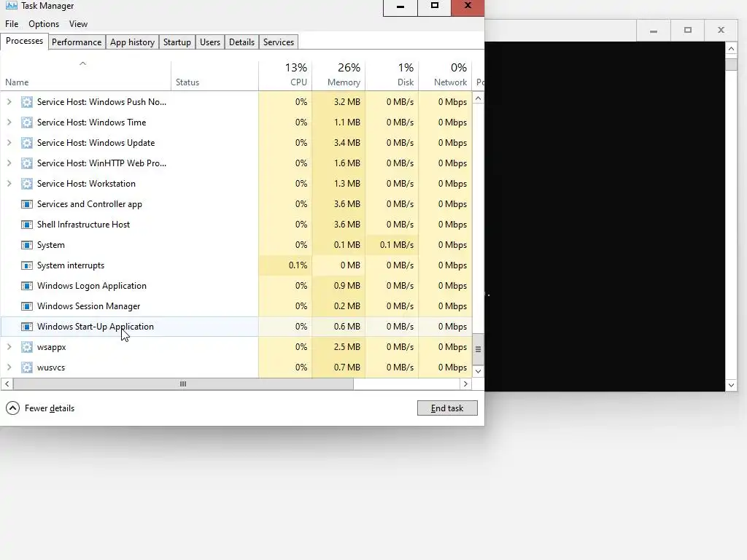This screenshot has width=747, height=560.
Task: Switch to the Startup tab
Action: 177,42
